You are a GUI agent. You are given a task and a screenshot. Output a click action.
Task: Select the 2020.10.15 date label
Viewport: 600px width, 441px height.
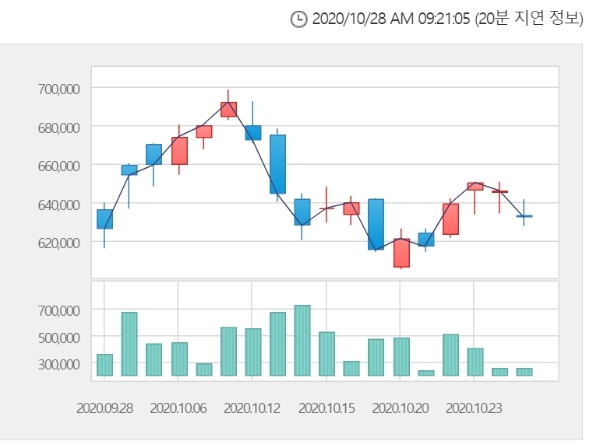(x=326, y=408)
